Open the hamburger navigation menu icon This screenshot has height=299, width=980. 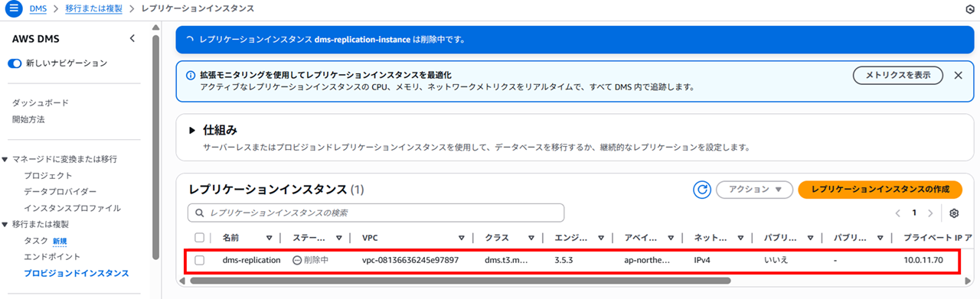pos(14,8)
